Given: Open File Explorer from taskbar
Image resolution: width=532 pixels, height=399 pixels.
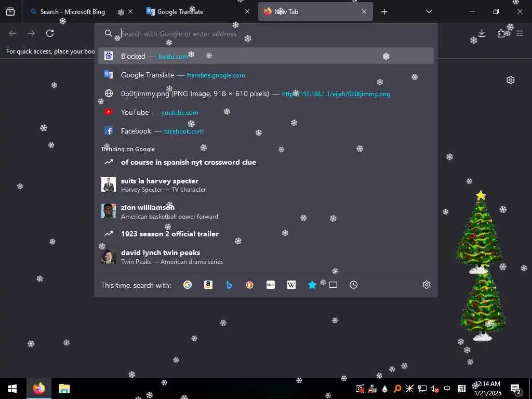Looking at the screenshot, I should point(64,389).
